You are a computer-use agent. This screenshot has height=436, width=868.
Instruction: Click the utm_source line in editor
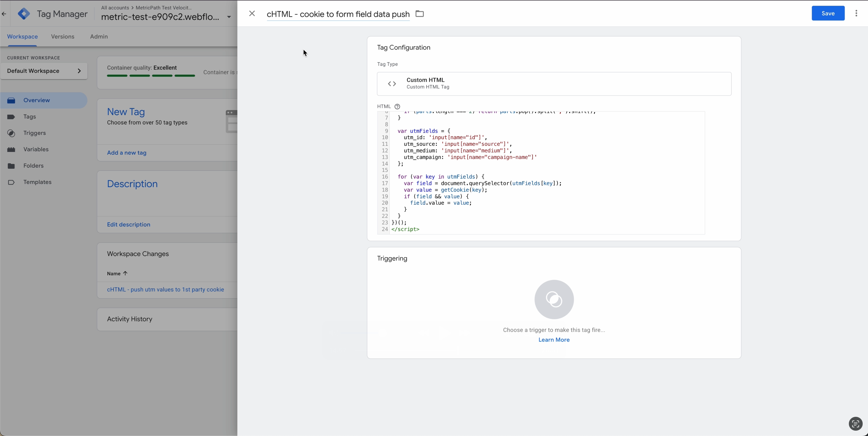tap(457, 144)
